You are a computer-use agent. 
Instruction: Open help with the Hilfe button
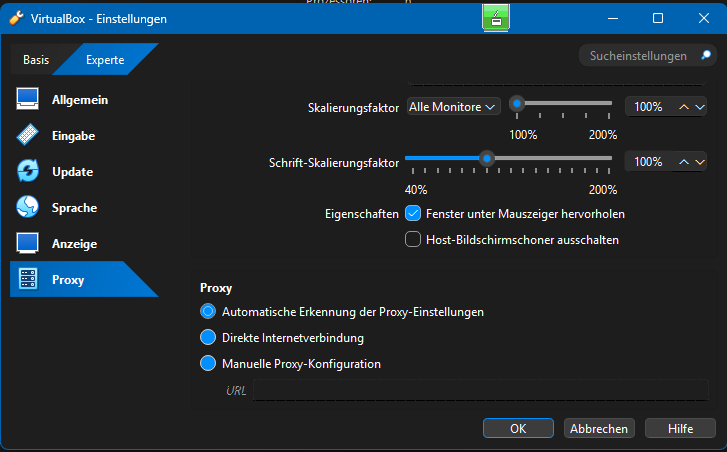(x=680, y=428)
